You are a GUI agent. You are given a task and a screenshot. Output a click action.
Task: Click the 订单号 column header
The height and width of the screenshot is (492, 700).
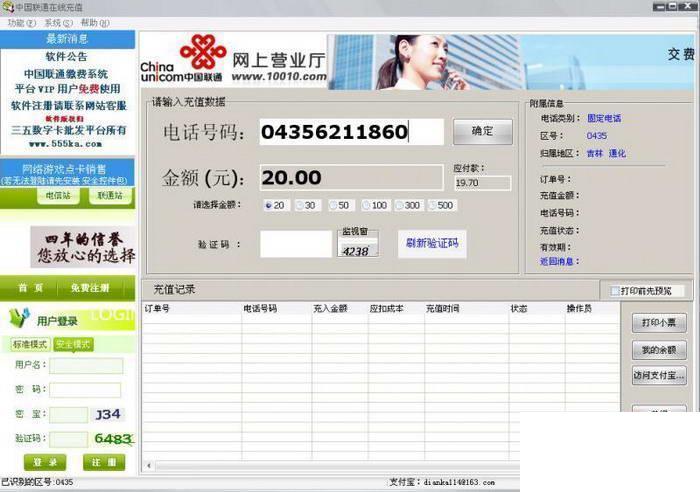click(192, 309)
